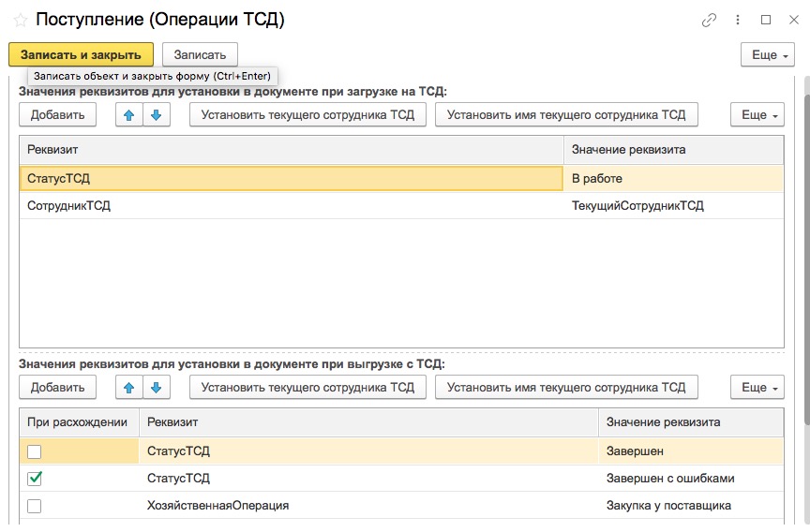Add a row in the upload-to-ТСД section
Image resolution: width=810 pixels, height=532 pixels.
[58, 114]
